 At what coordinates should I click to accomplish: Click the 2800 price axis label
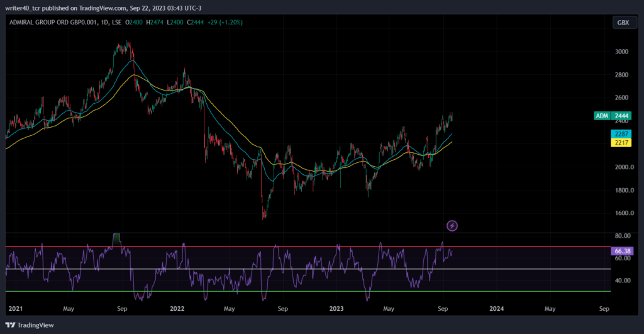pyautogui.click(x=621, y=75)
